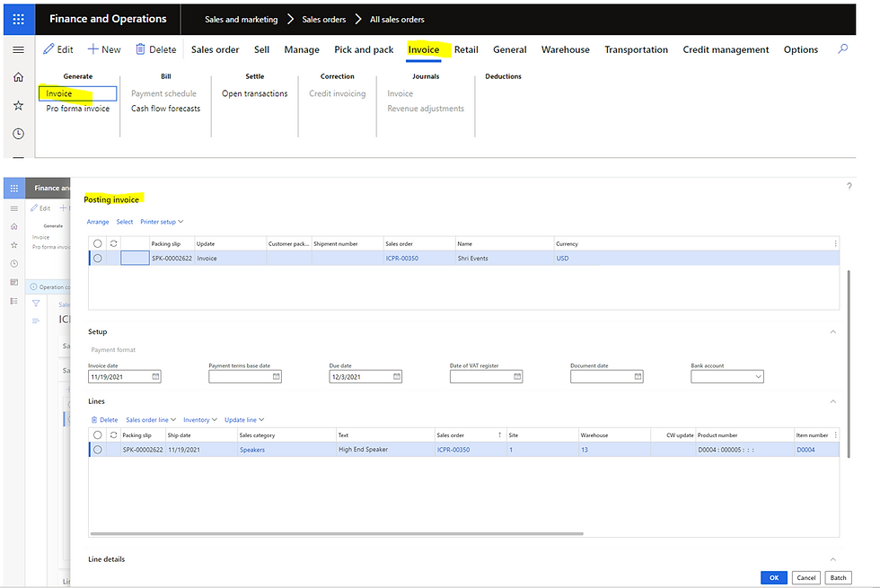Viewport: 880px width, 588px height.
Task: Click the refresh icon in the upper grid header
Action: pyautogui.click(x=113, y=243)
